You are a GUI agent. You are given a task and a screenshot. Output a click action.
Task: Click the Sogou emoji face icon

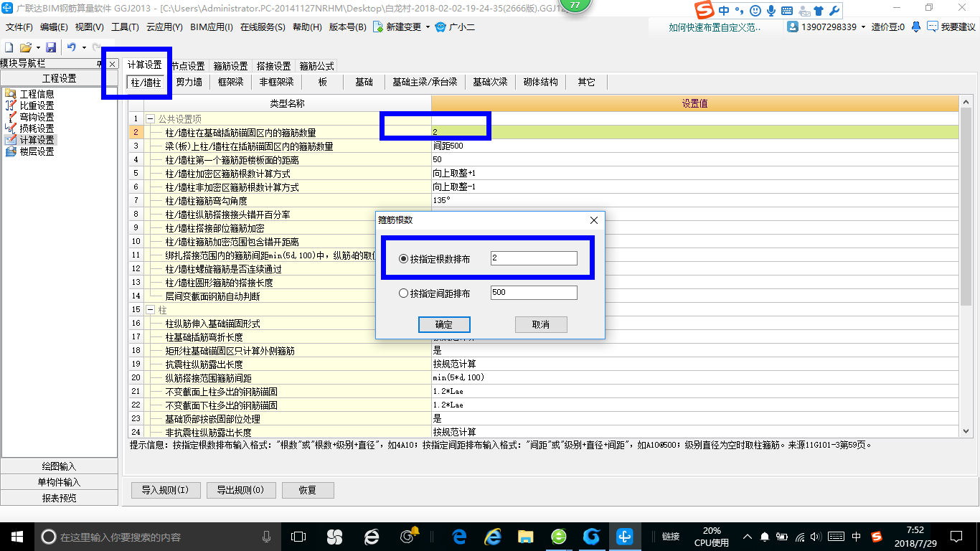755,11
